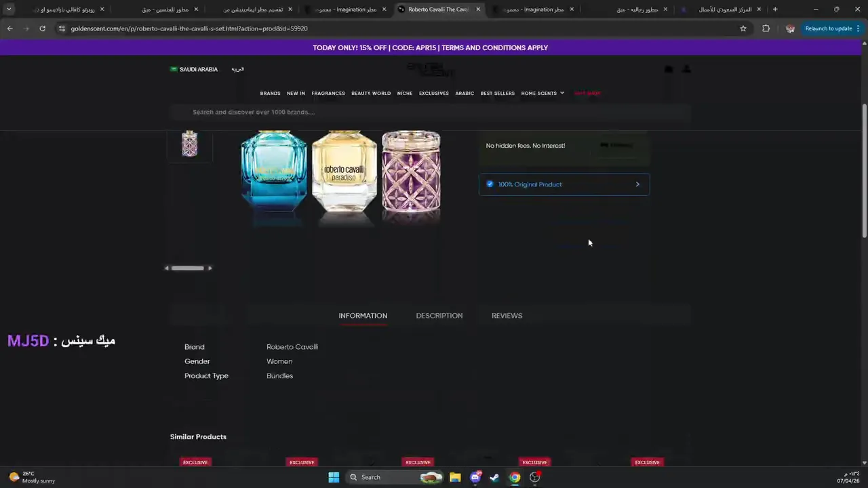Open the OBS Studio taskbar icon
This screenshot has width=868, height=488.
tap(535, 477)
